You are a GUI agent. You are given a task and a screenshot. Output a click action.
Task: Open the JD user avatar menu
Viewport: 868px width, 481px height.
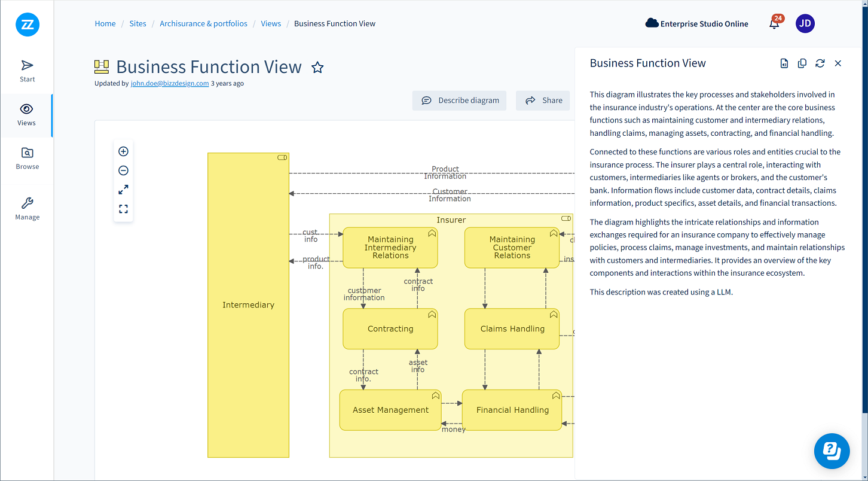point(805,24)
